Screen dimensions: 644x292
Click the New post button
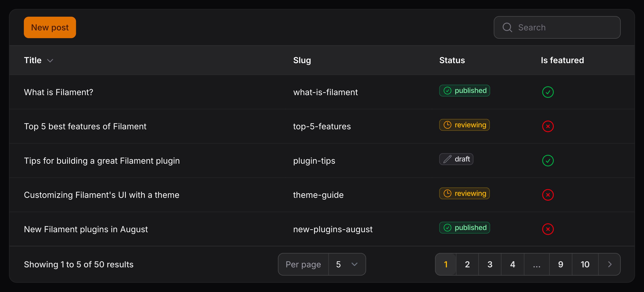50,27
